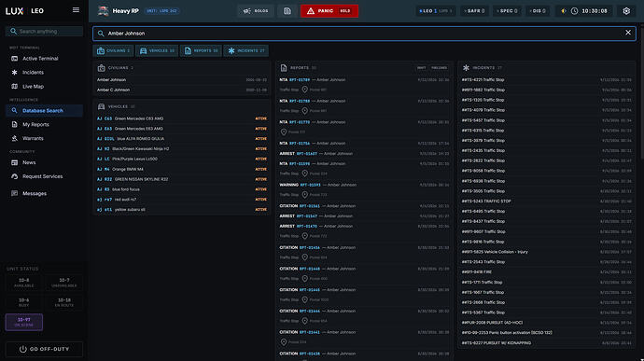Open the Amber Johnson civilian record
Image resolution: width=644 pixels, height=361 pixels.
(x=182, y=80)
